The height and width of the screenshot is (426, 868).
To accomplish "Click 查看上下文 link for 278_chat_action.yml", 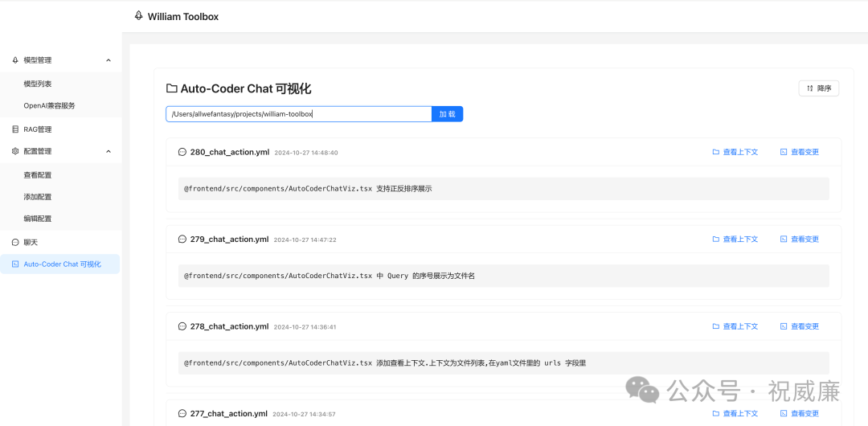I will (x=735, y=326).
